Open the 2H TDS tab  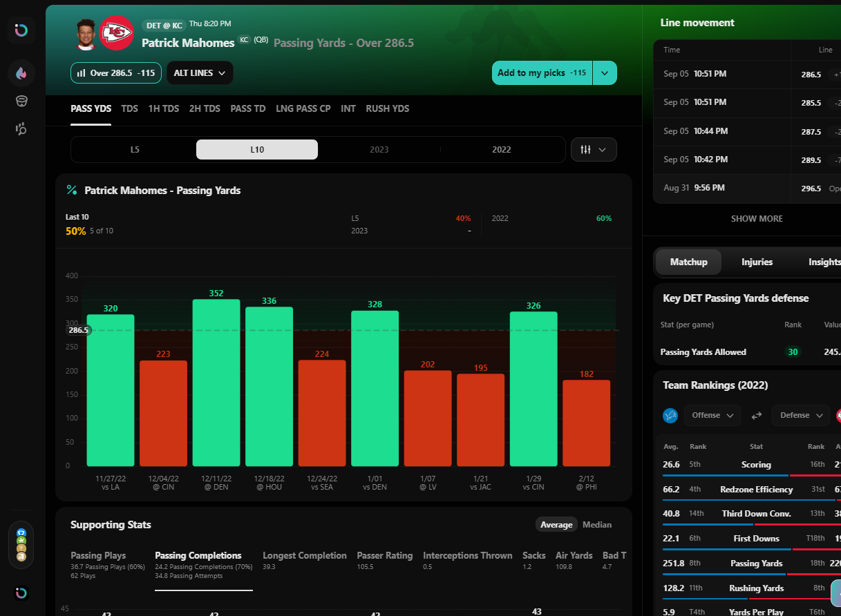[x=205, y=109]
